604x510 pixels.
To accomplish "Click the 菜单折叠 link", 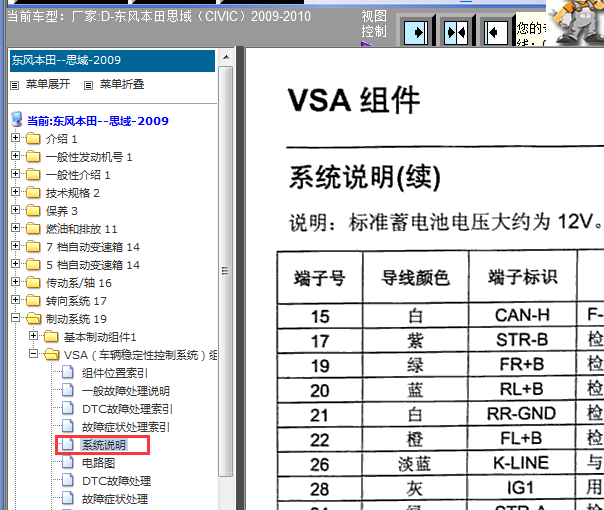I will (122, 84).
